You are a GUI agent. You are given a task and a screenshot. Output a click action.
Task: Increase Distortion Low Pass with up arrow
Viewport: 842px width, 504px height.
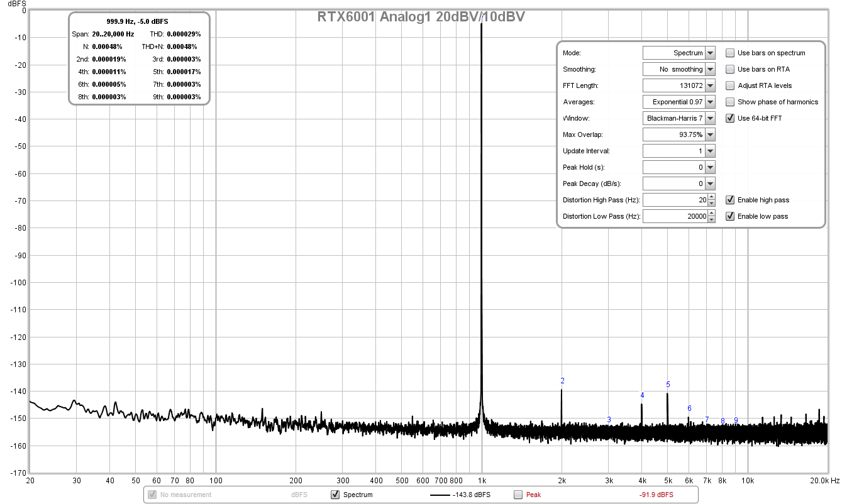pos(711,213)
